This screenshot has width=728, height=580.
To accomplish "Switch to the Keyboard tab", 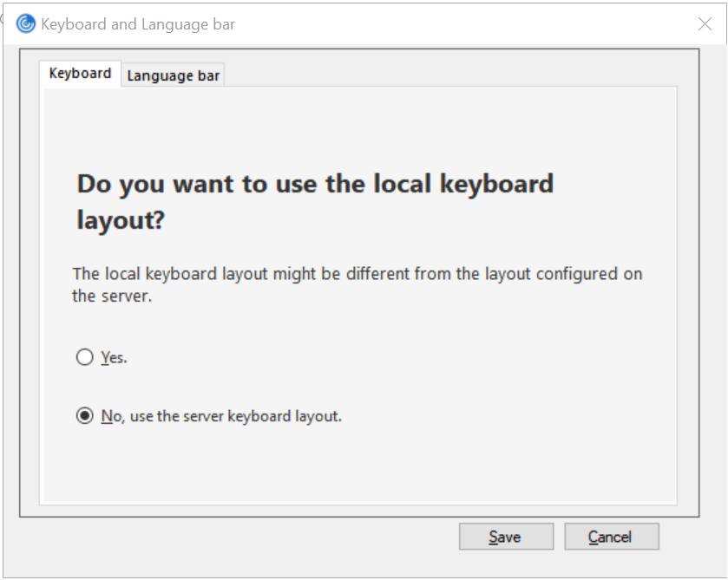I will click(80, 74).
